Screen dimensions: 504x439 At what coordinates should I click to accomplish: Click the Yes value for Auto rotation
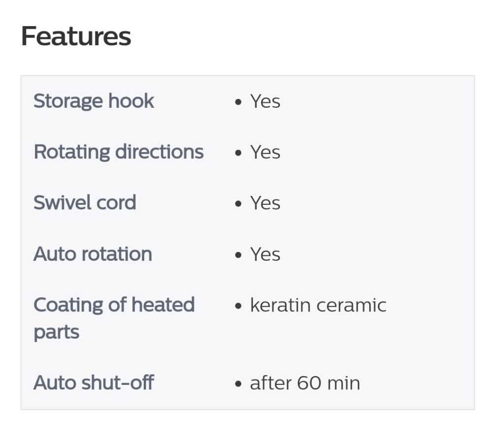click(265, 254)
